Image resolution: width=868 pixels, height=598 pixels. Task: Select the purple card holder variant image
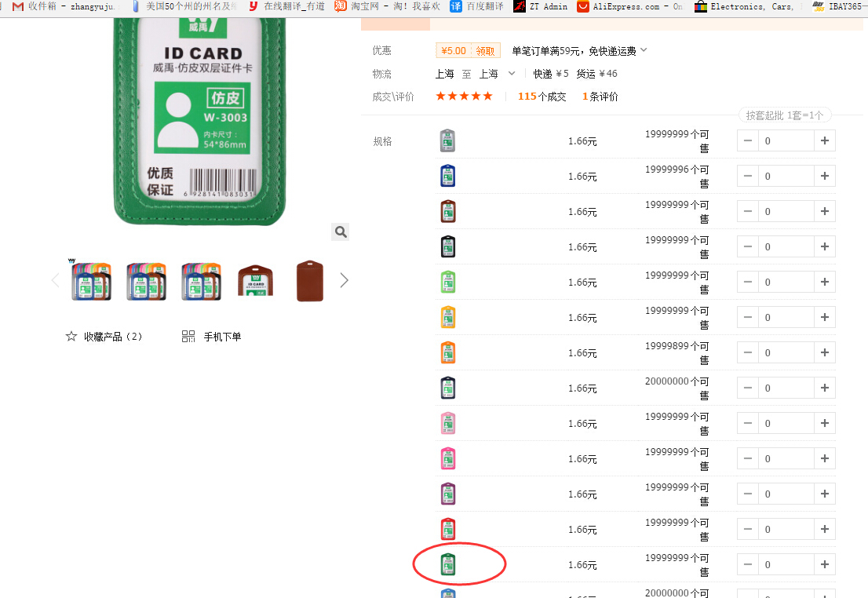point(447,494)
